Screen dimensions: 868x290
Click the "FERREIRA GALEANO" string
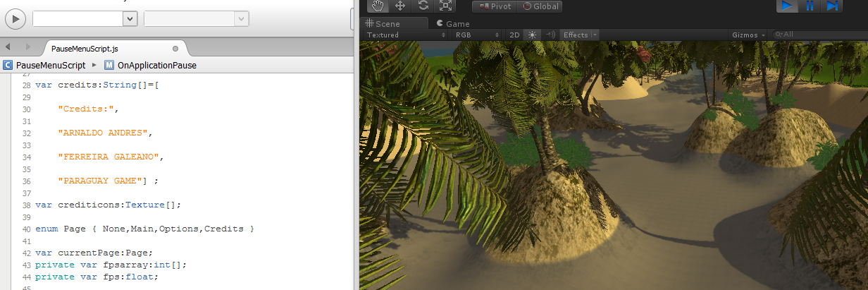[109, 157]
